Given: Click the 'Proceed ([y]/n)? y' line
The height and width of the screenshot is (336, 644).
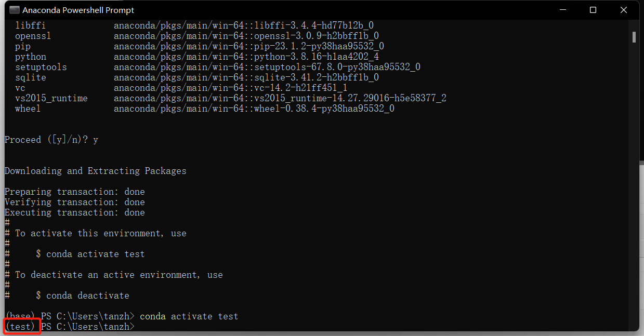Looking at the screenshot, I should point(51,140).
